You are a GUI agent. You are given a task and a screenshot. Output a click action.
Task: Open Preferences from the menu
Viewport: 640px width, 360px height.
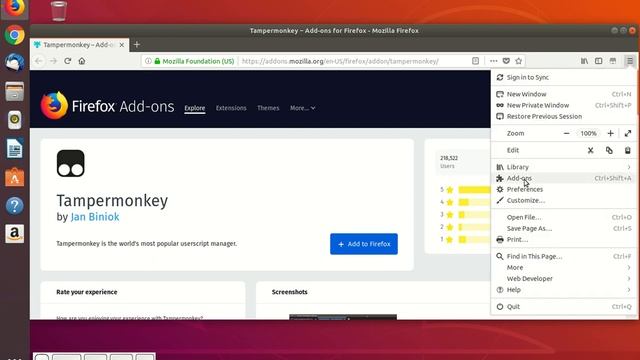tap(564, 189)
